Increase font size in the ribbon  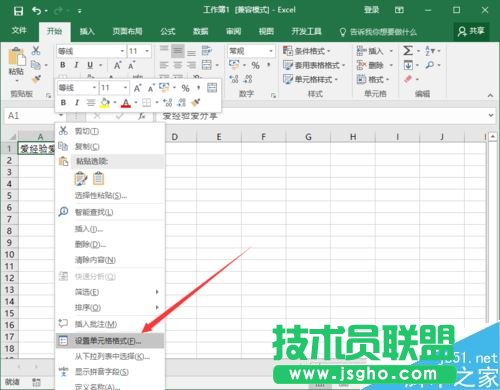pyautogui.click(x=118, y=65)
